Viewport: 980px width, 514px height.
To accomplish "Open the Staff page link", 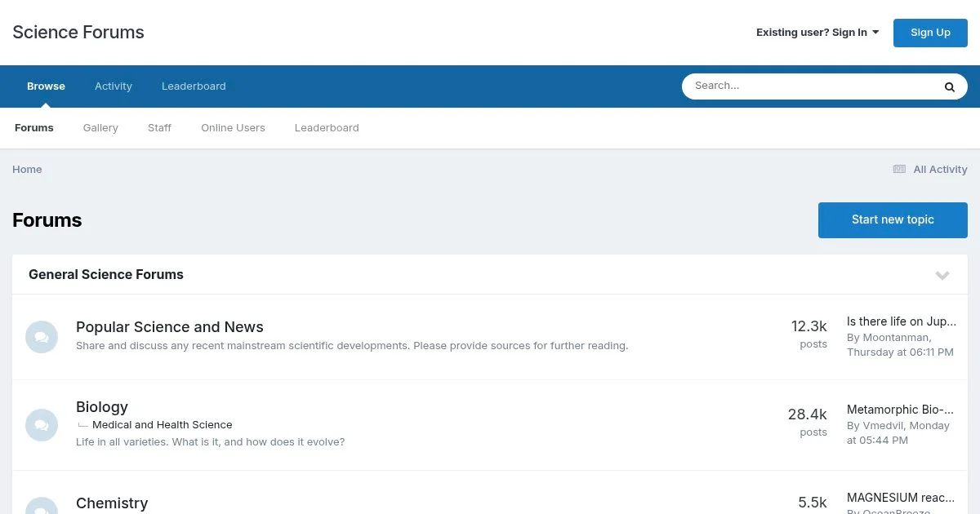I will coord(159,128).
